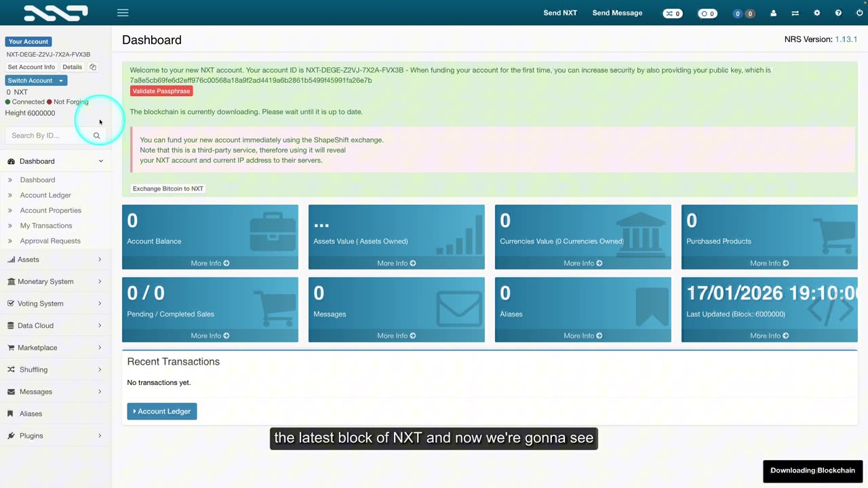Viewport: 868px width, 488px height.
Task: Open Account Ledger in sidebar
Action: pyautogui.click(x=45, y=195)
